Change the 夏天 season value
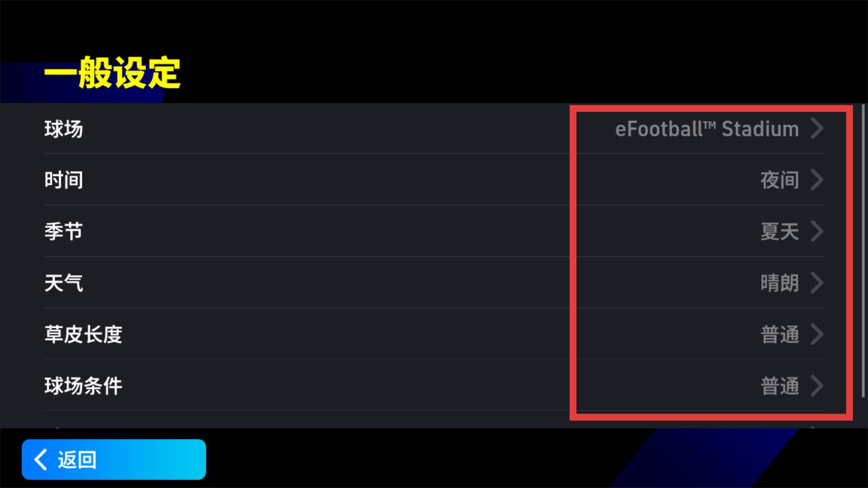The height and width of the screenshot is (488, 868). pyautogui.click(x=779, y=232)
